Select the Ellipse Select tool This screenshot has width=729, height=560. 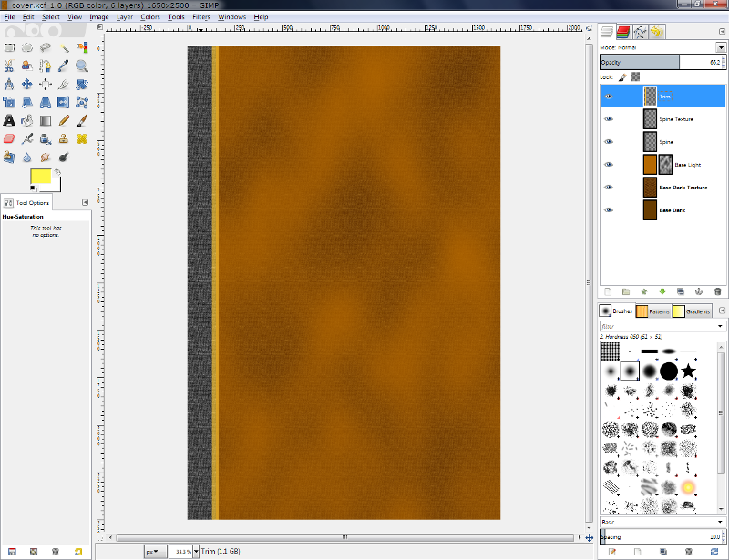pyautogui.click(x=27, y=48)
